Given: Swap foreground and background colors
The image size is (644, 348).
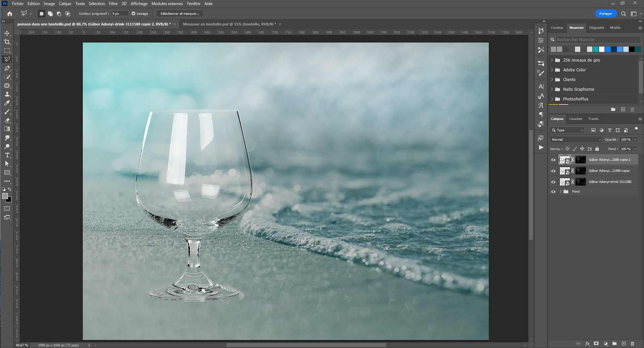Looking at the screenshot, I should pyautogui.click(x=10, y=189).
